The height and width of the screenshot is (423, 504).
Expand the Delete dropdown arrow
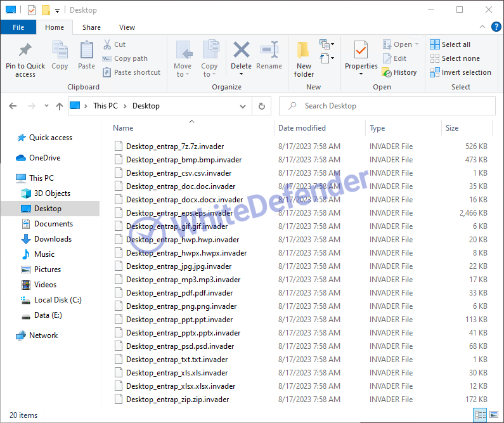(241, 74)
